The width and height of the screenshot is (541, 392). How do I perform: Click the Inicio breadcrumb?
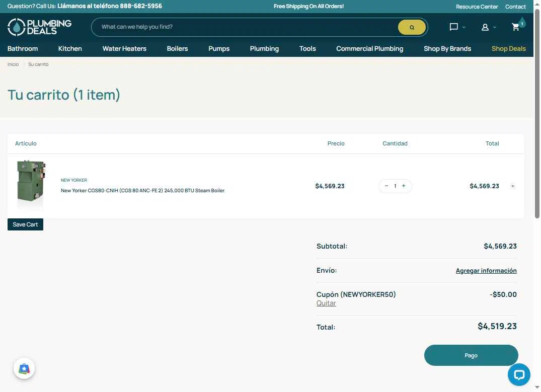[x=13, y=64]
